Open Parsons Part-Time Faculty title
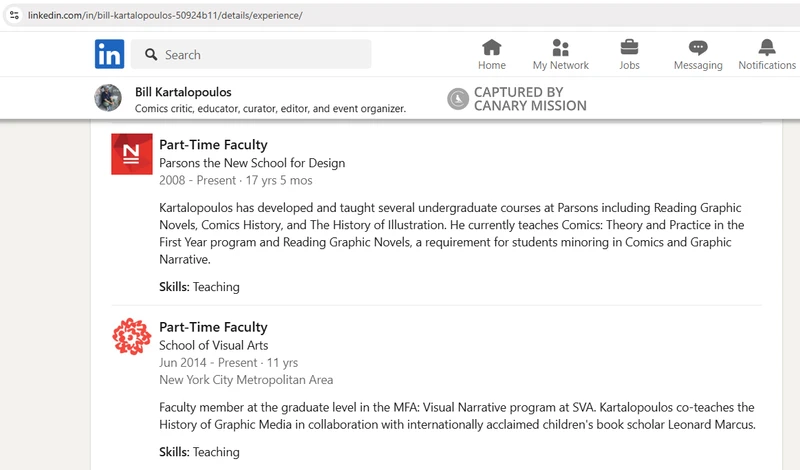The width and height of the screenshot is (800, 470). (213, 145)
